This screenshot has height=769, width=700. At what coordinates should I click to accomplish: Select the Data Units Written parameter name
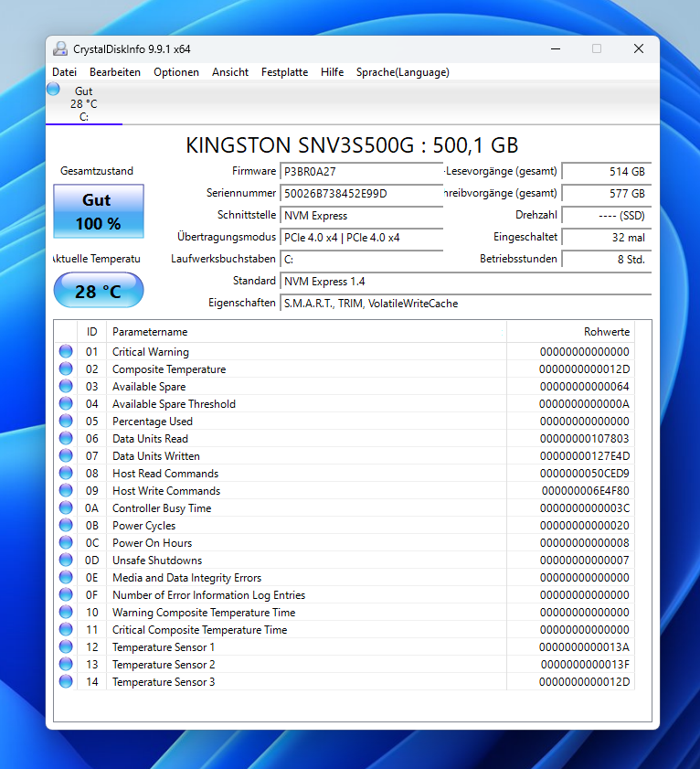click(156, 456)
